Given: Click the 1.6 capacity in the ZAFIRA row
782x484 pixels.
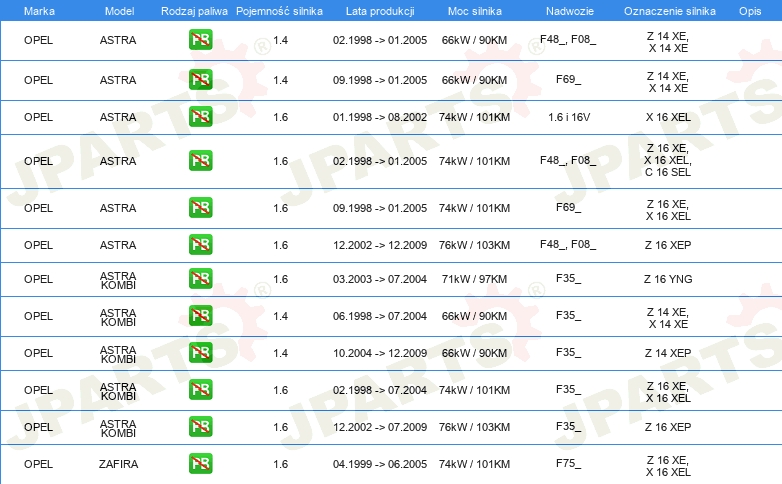Looking at the screenshot, I should [x=280, y=464].
